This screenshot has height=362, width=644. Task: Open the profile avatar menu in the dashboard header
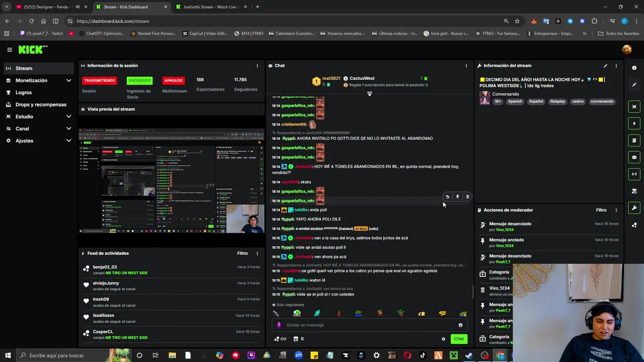626,49
